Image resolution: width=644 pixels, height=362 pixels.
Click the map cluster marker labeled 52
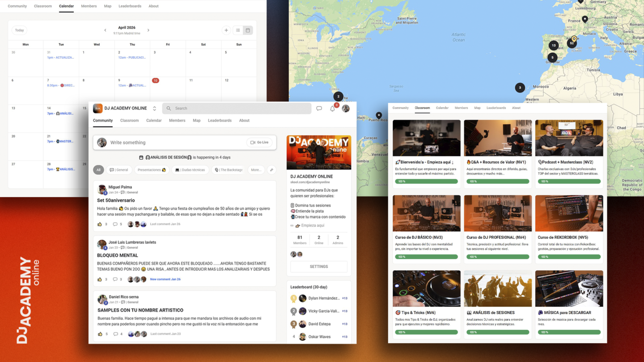coord(572,43)
